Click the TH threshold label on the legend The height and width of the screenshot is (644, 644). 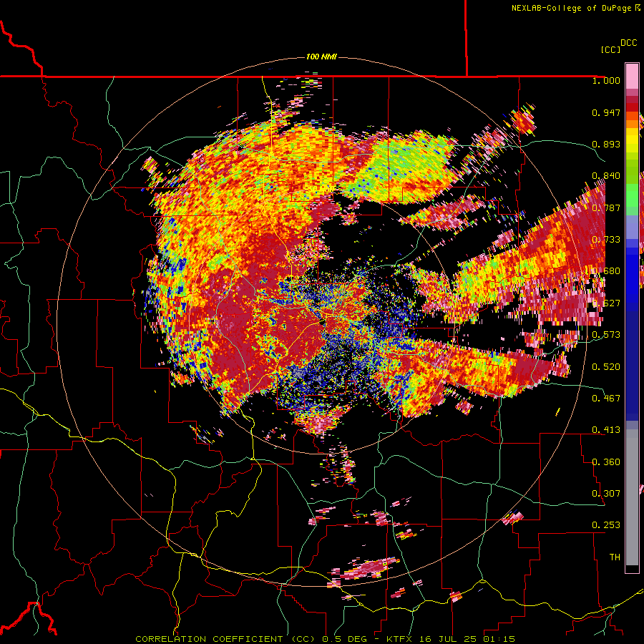(x=615, y=557)
